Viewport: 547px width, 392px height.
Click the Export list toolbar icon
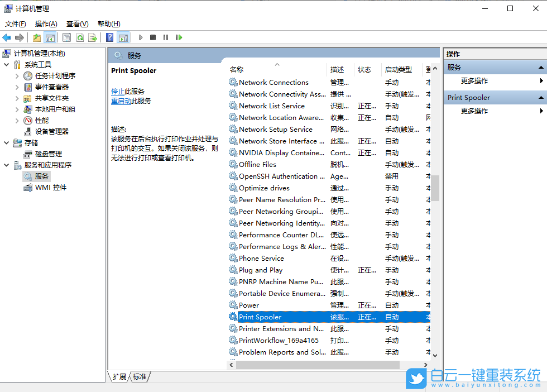point(93,37)
